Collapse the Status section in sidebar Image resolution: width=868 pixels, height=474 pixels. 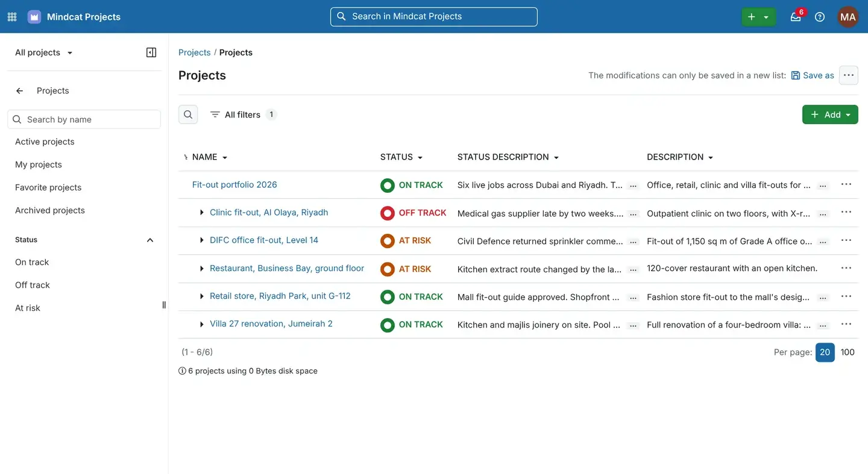click(x=150, y=240)
